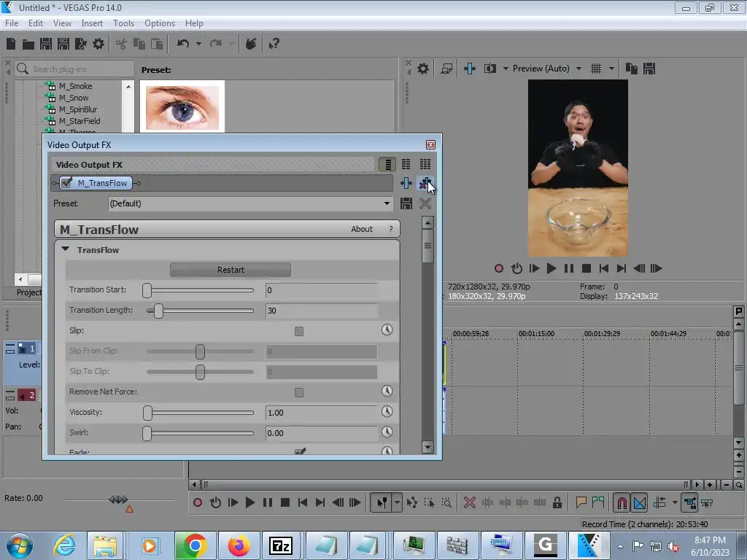
Task: Create a new project via toolbar icon
Action: (11, 44)
